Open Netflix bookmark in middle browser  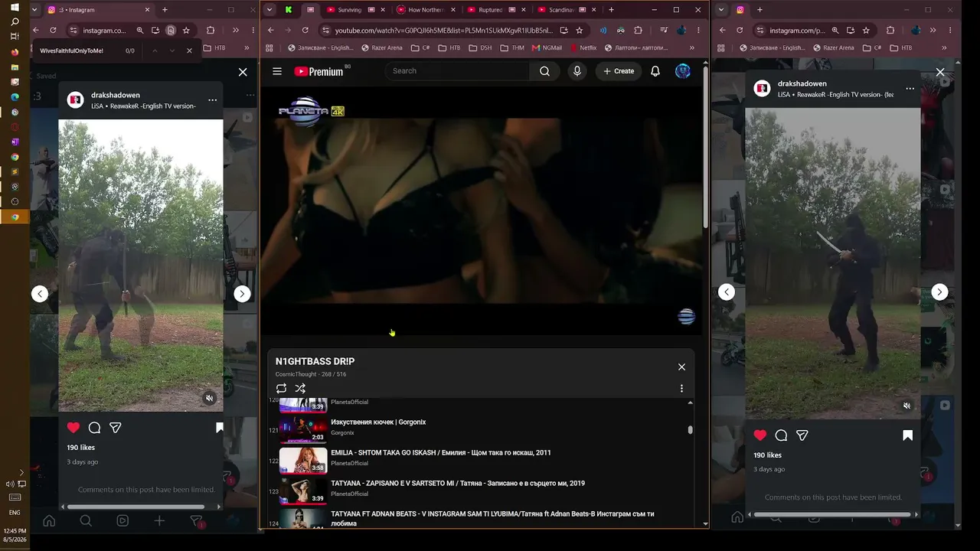pyautogui.click(x=582, y=47)
